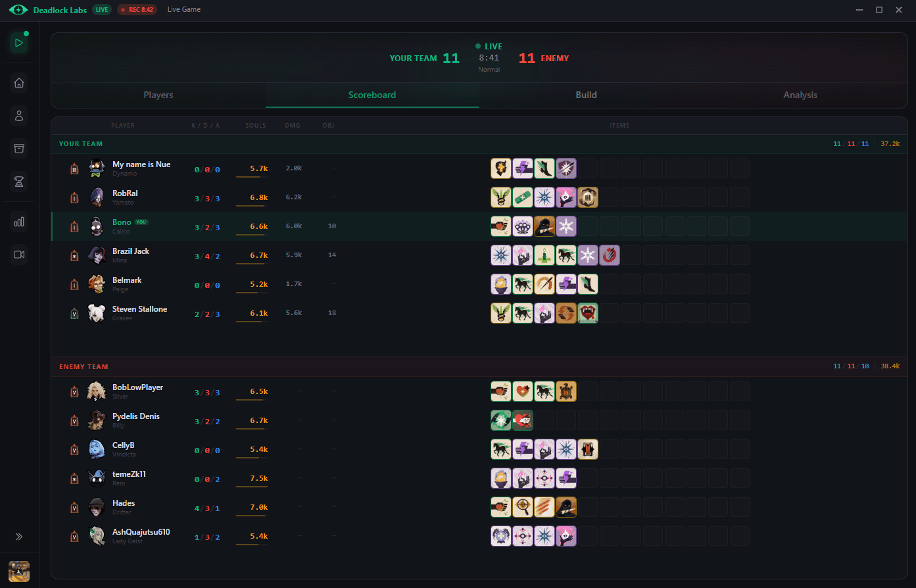Open the recordings camera icon

click(18, 255)
